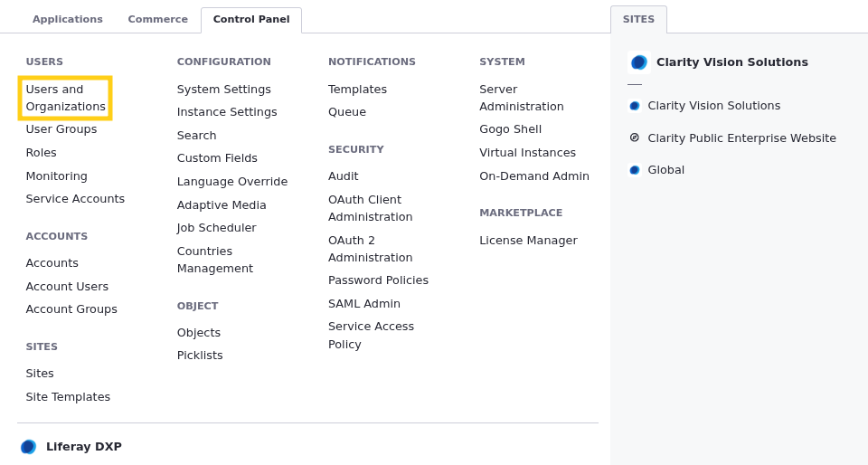
Task: Open License Manager
Action: [528, 241]
